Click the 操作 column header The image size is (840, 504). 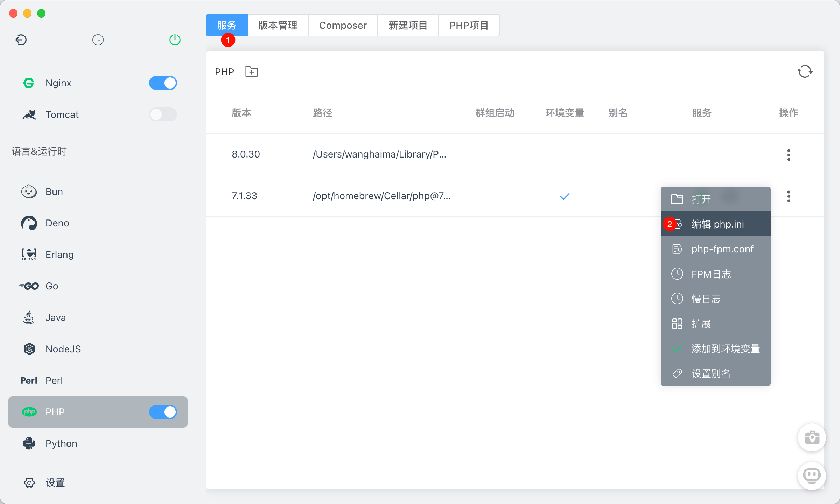pos(789,113)
